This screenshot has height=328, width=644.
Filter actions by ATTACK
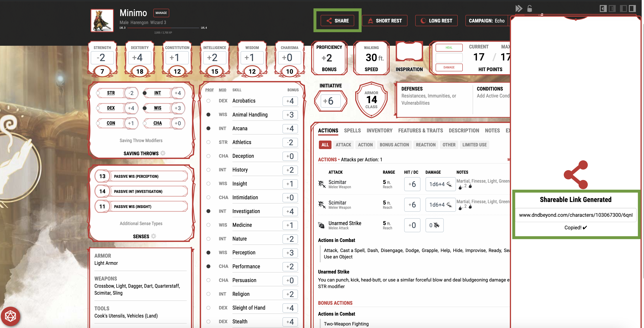pos(343,145)
